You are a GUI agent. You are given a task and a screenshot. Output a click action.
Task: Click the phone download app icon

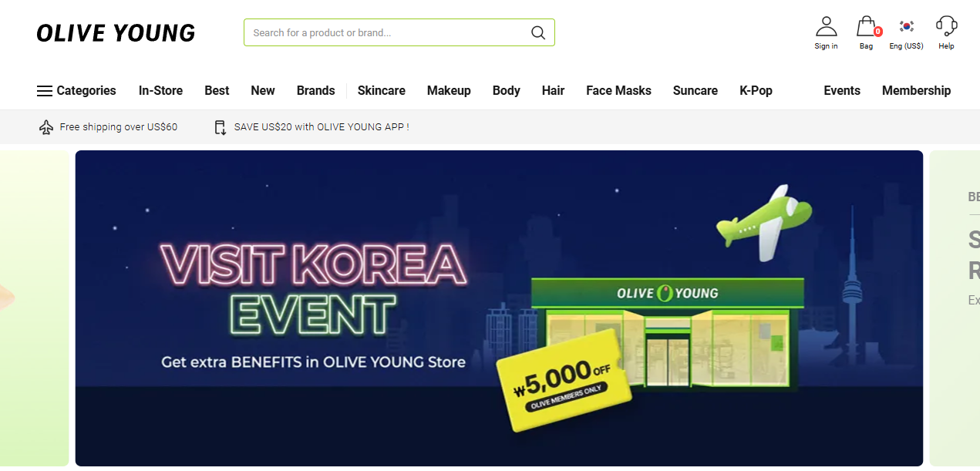(x=221, y=127)
